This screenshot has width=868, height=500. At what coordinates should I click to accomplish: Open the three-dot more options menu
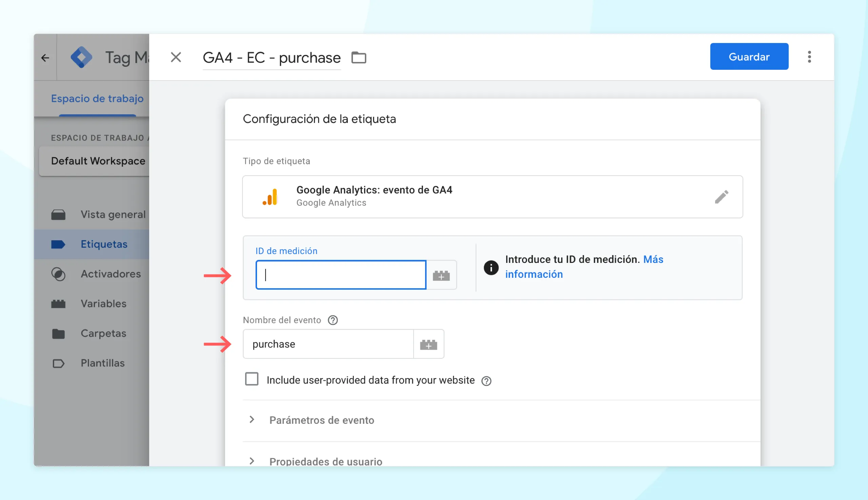tap(809, 57)
